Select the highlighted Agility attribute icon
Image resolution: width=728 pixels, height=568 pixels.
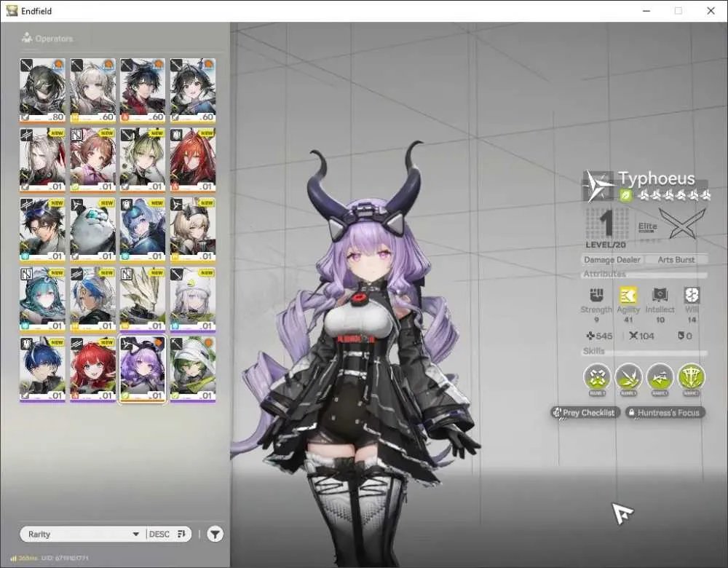(628, 296)
